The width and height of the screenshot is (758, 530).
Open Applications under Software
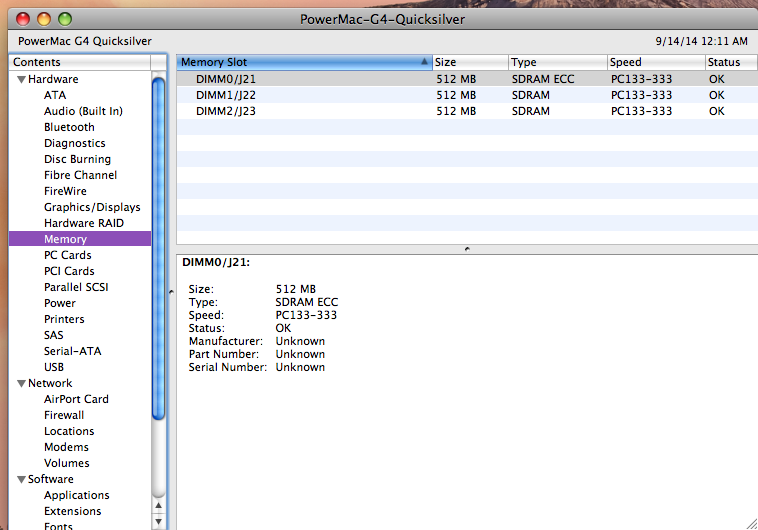coord(77,495)
